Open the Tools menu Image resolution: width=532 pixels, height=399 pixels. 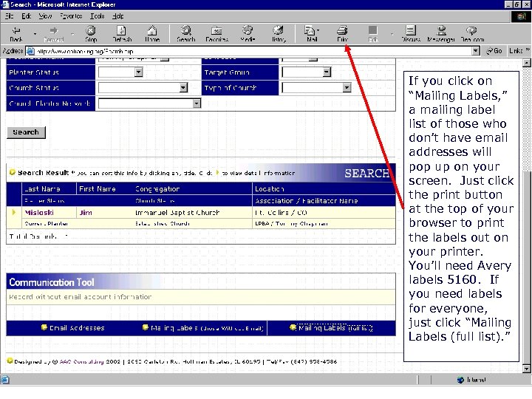[x=97, y=16]
